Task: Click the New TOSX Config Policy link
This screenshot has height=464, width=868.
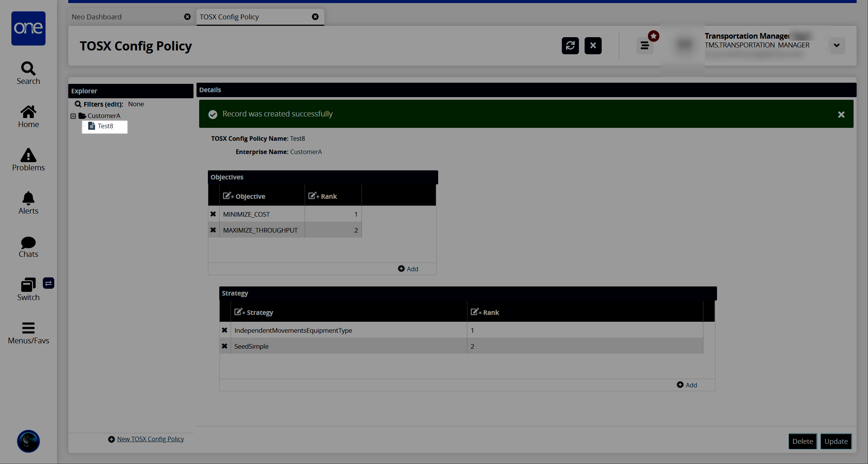Action: coord(150,439)
